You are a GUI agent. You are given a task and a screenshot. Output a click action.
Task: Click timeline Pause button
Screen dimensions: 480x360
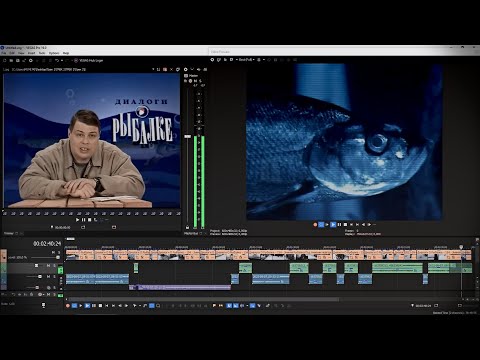coord(94,306)
